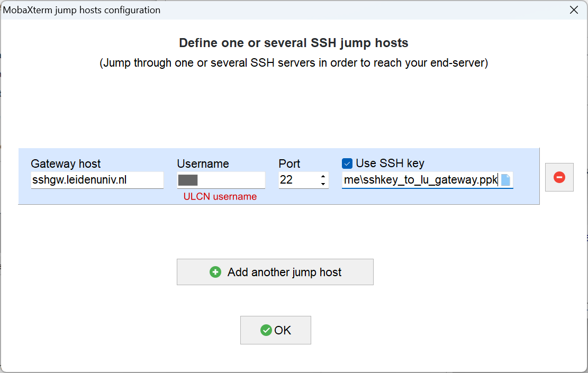Click the red remove jump host button

[x=559, y=177]
